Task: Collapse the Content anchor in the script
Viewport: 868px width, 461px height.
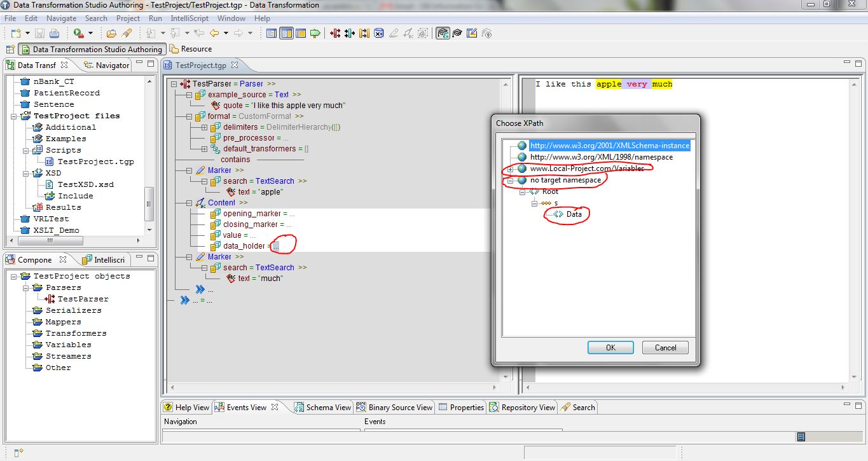Action: tap(189, 203)
